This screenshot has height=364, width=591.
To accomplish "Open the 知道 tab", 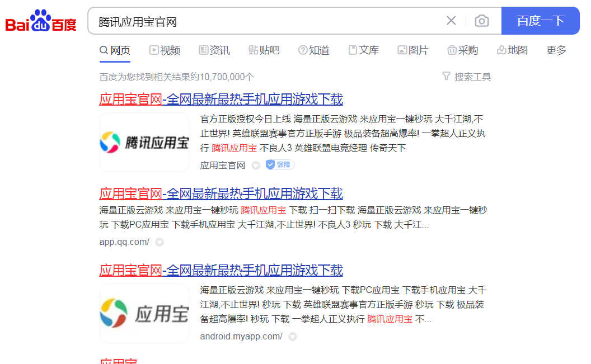I will [313, 50].
